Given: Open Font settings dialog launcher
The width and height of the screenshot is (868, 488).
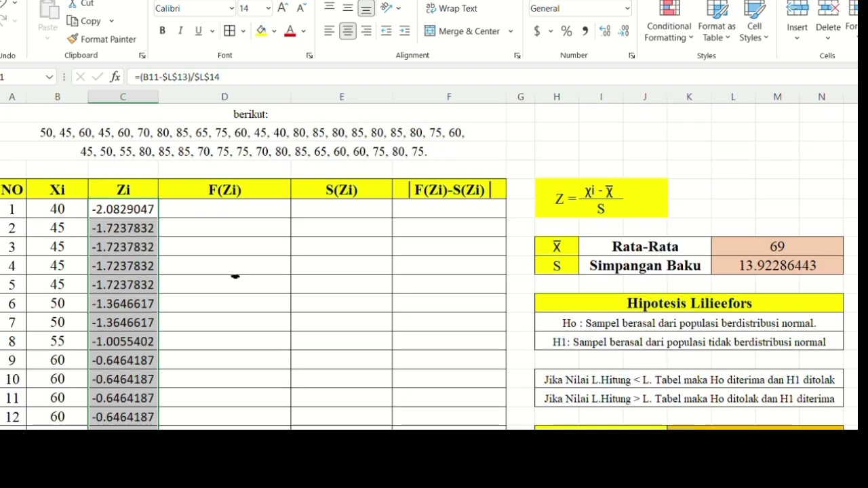Looking at the screenshot, I should point(309,56).
